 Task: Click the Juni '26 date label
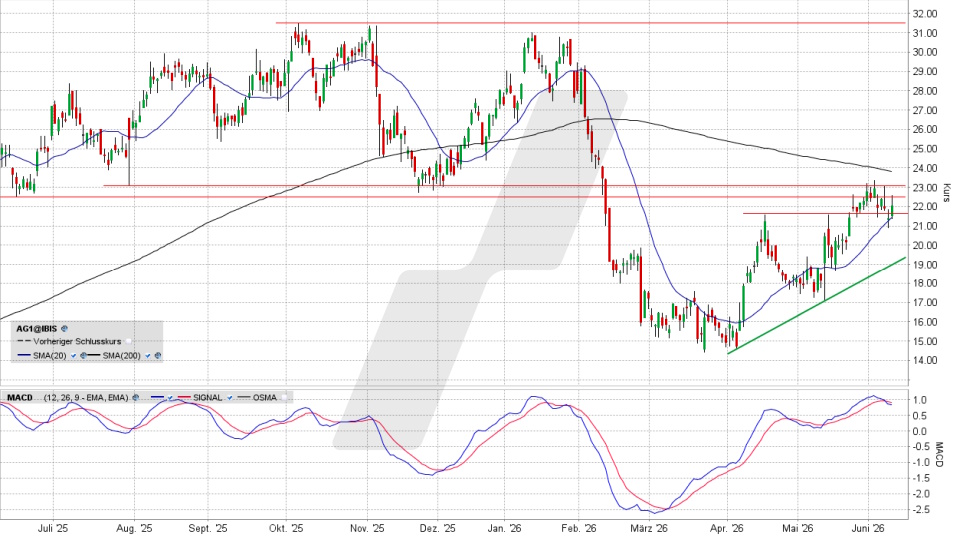868,528
